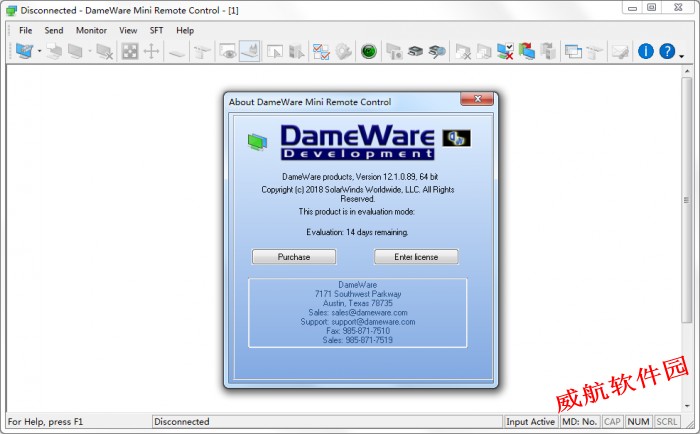Open the File menu

click(x=25, y=30)
